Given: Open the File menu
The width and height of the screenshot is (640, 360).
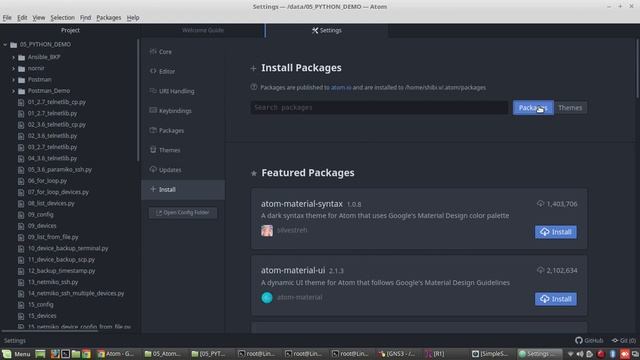Looking at the screenshot, I should pyautogui.click(x=7, y=18).
